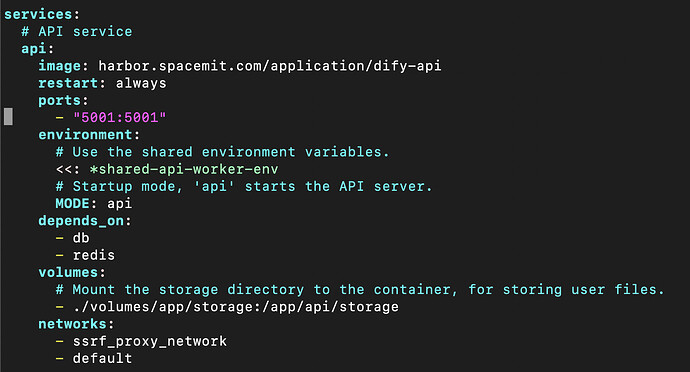The height and width of the screenshot is (372, 690).
Task: Click the 'services:' top-level key
Action: pos(42,14)
